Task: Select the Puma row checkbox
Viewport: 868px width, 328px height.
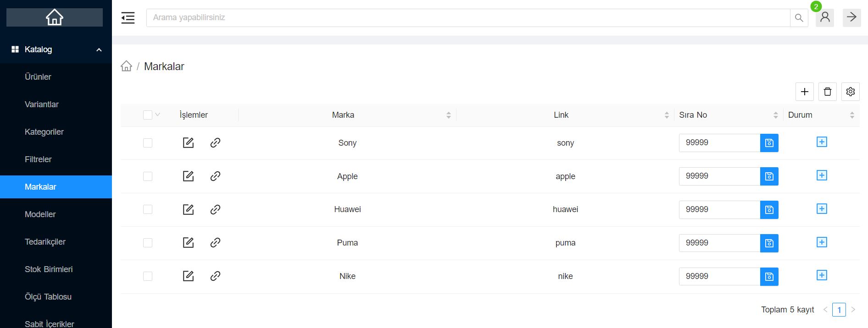Action: (148, 243)
